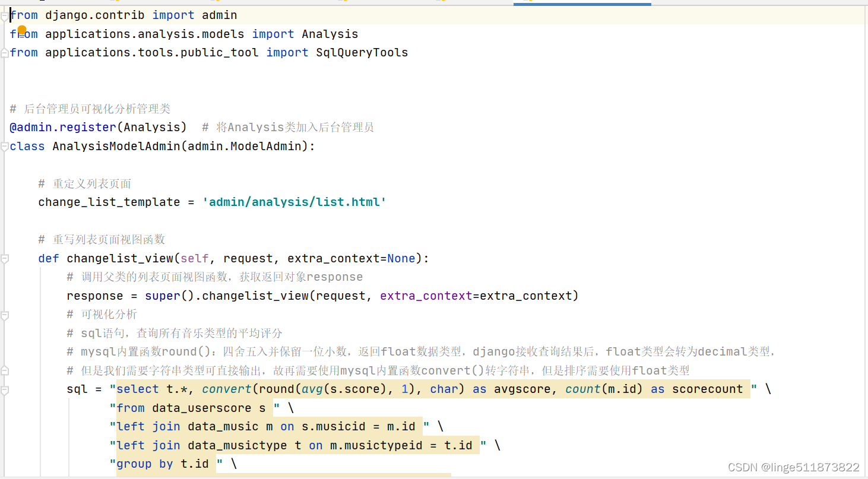Click the comment '# 重写列表页面视图函数'

tap(102, 239)
